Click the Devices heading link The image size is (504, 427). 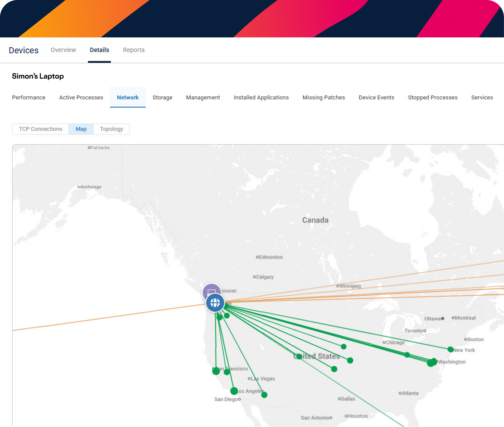23,50
